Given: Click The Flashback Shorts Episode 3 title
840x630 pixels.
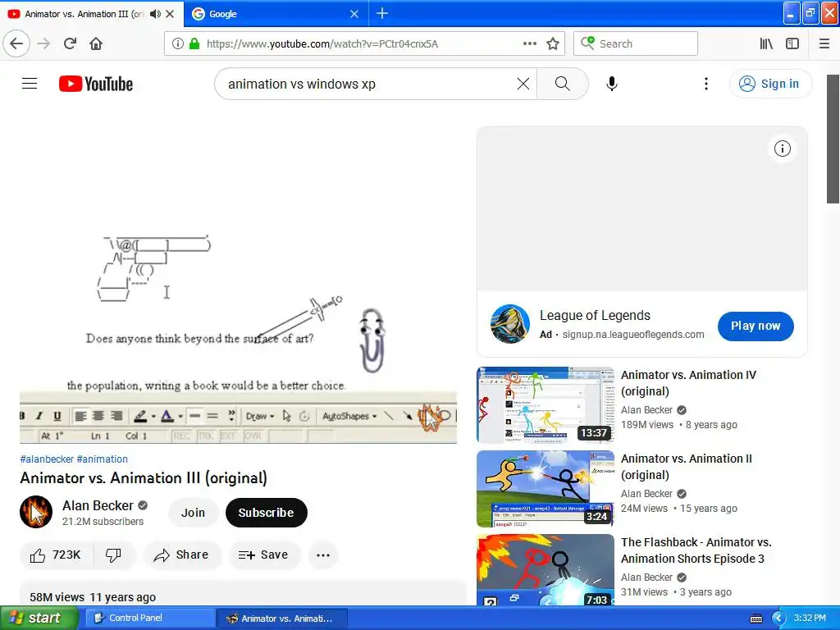Looking at the screenshot, I should click(696, 550).
